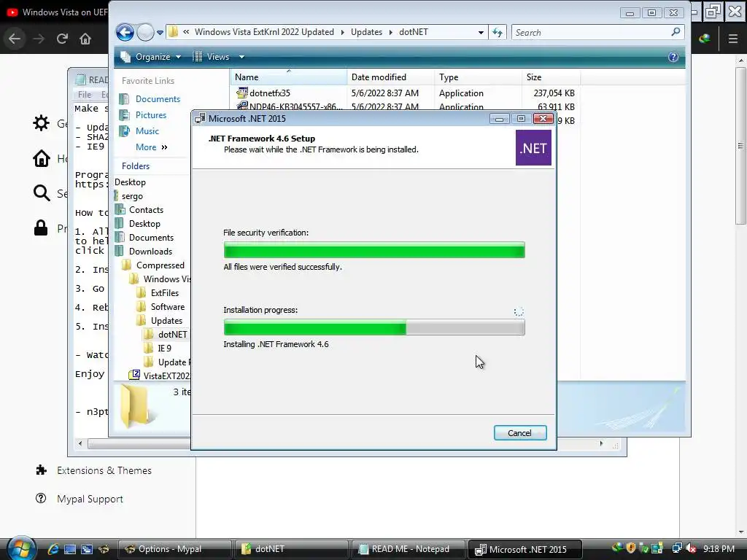Select Updates folder in tree
This screenshot has height=560, width=747.
(x=166, y=321)
